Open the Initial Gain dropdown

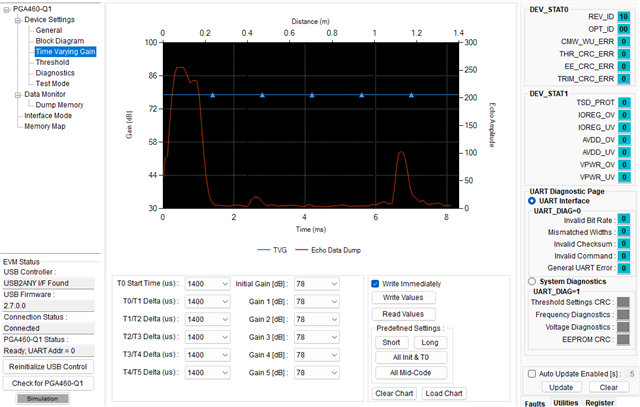point(316,284)
